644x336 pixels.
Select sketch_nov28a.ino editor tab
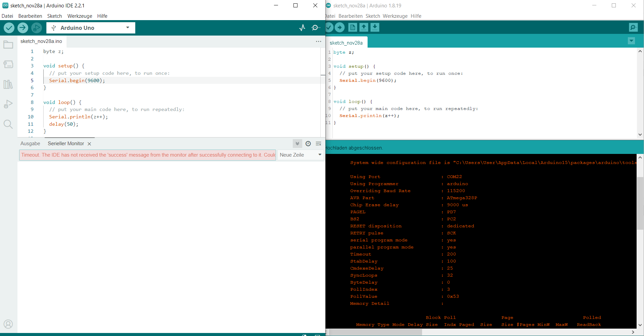(x=41, y=41)
